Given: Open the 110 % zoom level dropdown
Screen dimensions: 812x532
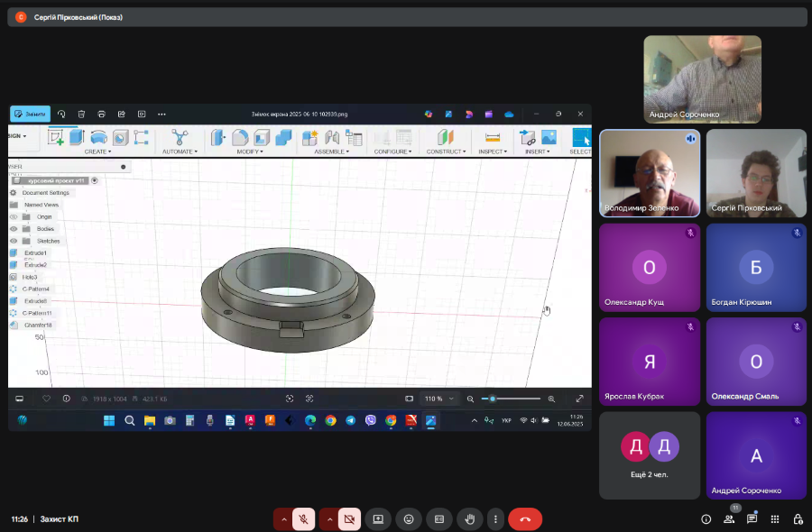Looking at the screenshot, I should 439,399.
